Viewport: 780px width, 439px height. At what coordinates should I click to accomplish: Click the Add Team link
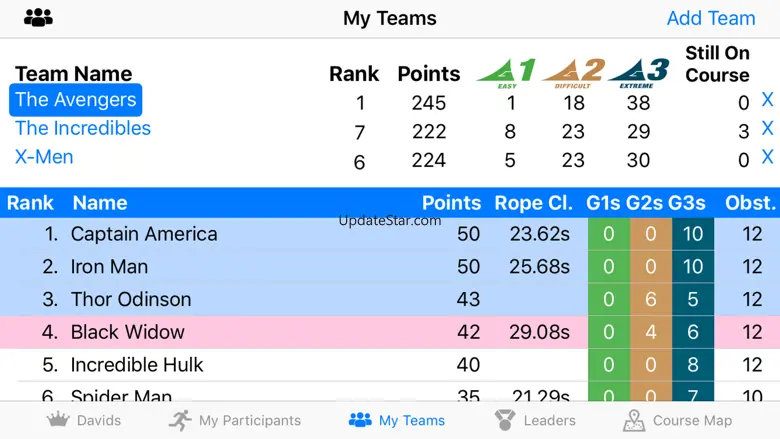click(710, 18)
